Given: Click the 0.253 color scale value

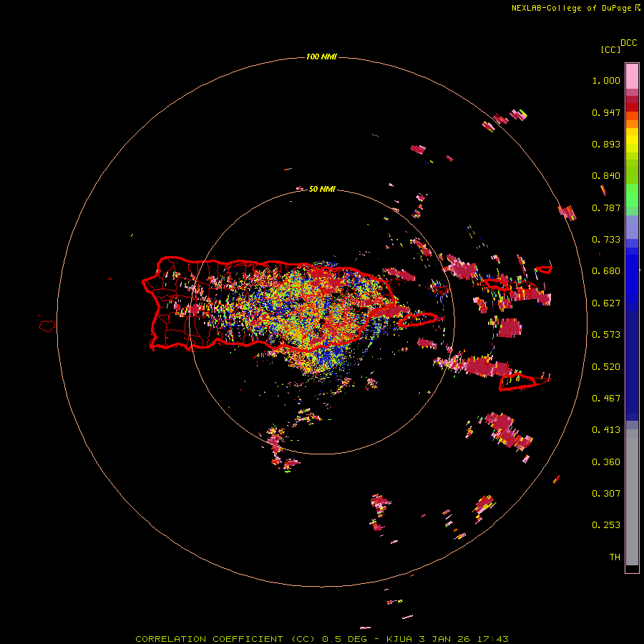Looking at the screenshot, I should pos(606,525).
